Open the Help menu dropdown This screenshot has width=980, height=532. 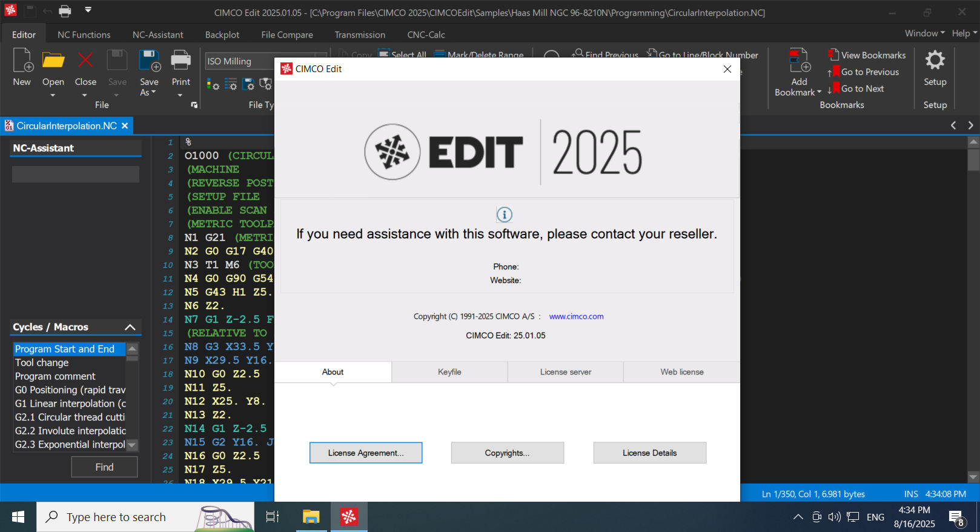[x=964, y=33]
